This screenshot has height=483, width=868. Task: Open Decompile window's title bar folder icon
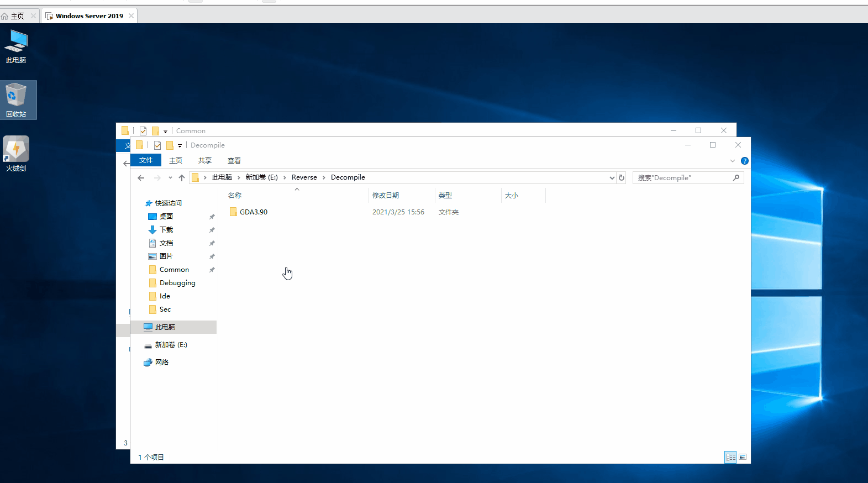click(139, 145)
